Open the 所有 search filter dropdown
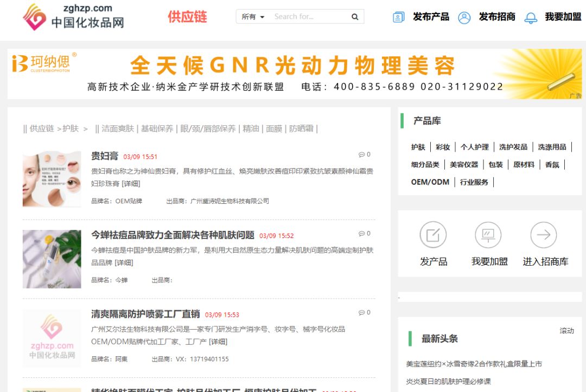 click(x=251, y=16)
